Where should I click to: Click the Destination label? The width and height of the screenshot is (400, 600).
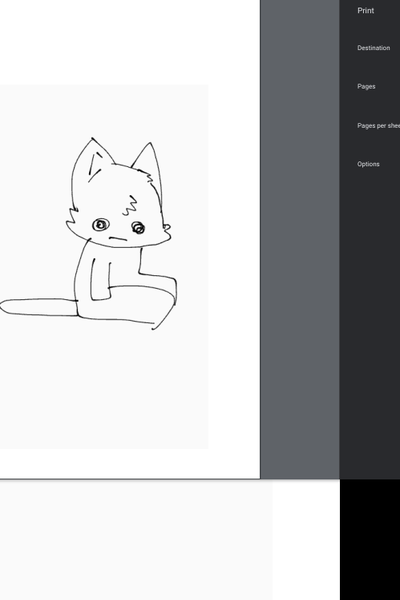[x=374, y=48]
